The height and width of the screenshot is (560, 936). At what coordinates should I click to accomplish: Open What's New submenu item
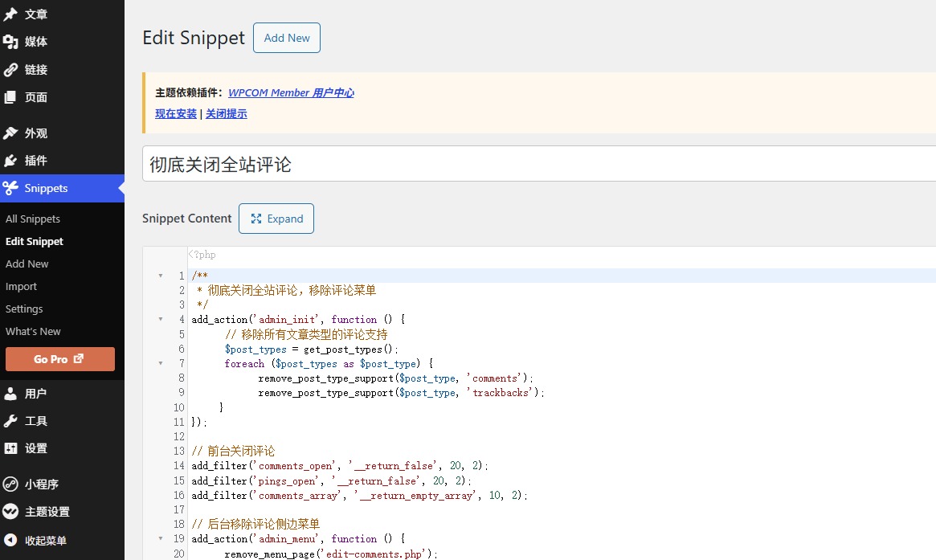33,331
